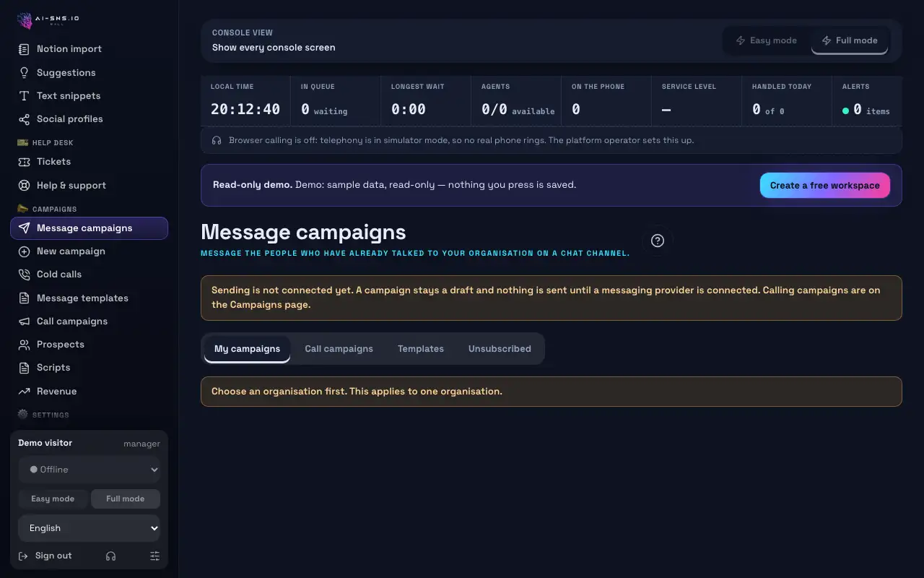
Task: Click the Prospects people icon
Action: (25, 345)
